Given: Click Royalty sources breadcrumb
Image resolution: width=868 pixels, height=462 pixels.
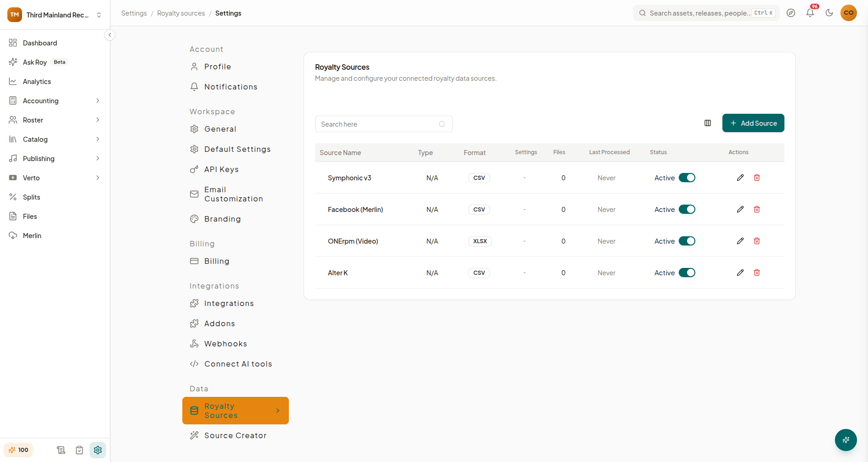Looking at the screenshot, I should pos(181,13).
